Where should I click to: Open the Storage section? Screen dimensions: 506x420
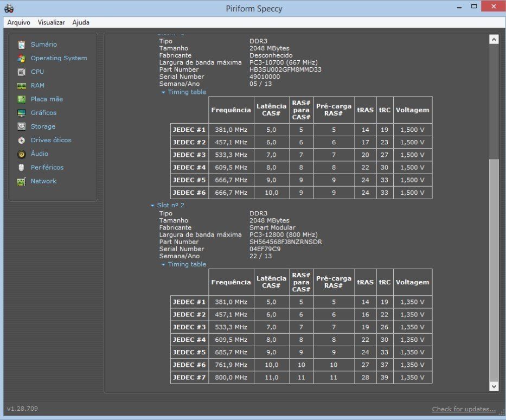[43, 126]
